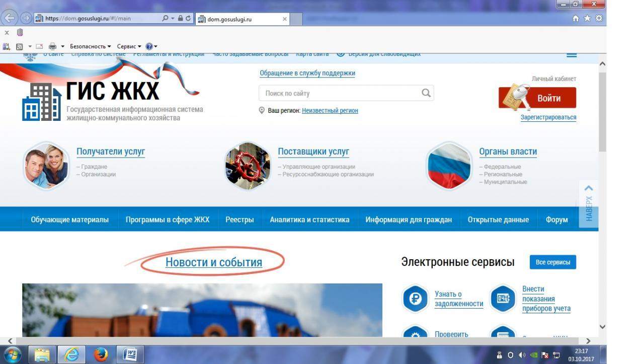Click the Action Center flag tray icon
Screen dimensions: 644x364
coord(545,355)
